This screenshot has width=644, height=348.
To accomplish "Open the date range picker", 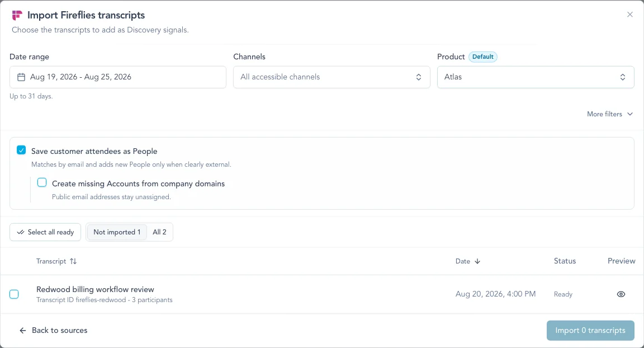I will point(118,77).
